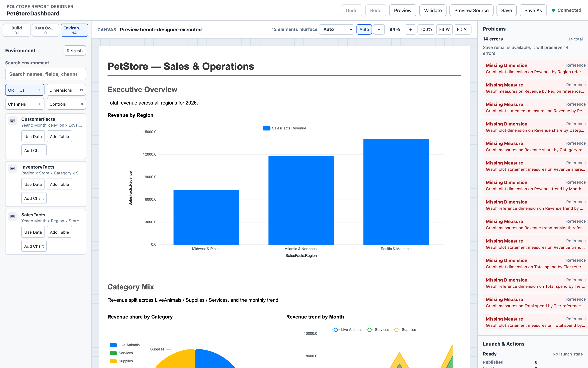This screenshot has width=588, height=368.
Task: Open Missing Measure 'Graph measures on Revenue by Region' error
Action: pos(535,88)
